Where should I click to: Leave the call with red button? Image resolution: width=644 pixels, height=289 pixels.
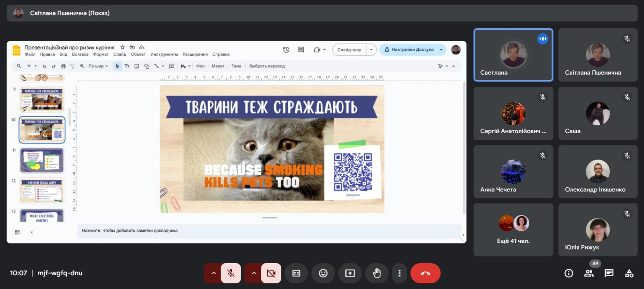pyautogui.click(x=425, y=273)
